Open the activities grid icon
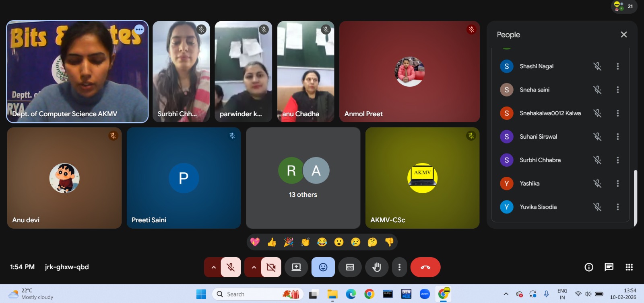Screen dimensions: 644x303 coord(629,267)
